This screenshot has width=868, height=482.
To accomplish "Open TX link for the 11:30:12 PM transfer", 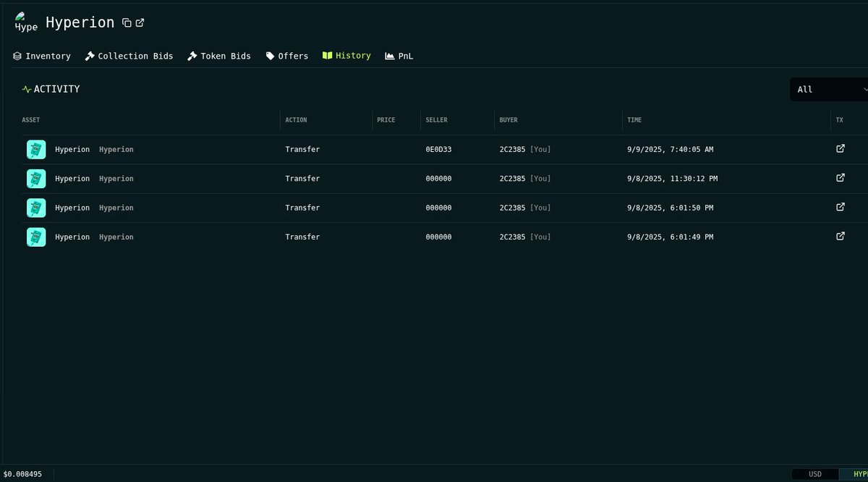I will pyautogui.click(x=840, y=177).
